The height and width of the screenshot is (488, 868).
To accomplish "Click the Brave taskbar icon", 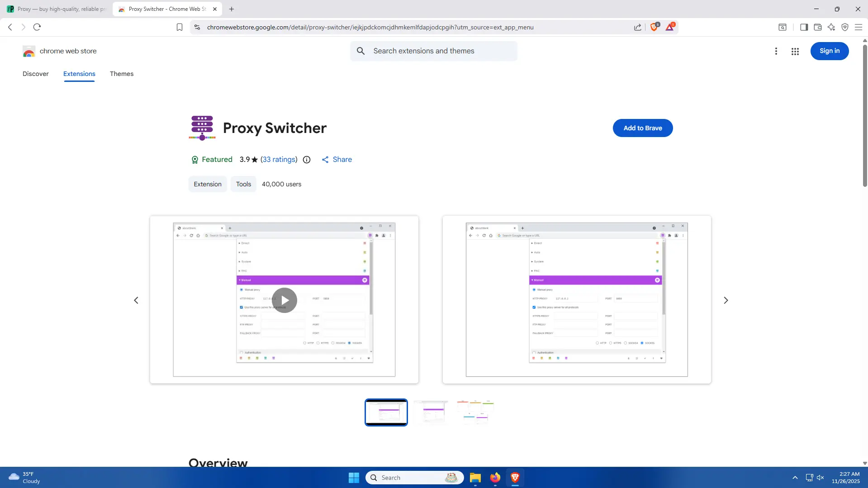I will 515,478.
